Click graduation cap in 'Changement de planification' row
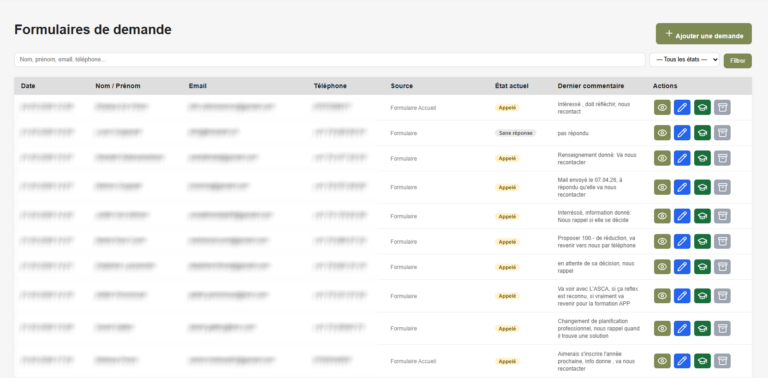The image size is (768, 378). pyautogui.click(x=702, y=329)
